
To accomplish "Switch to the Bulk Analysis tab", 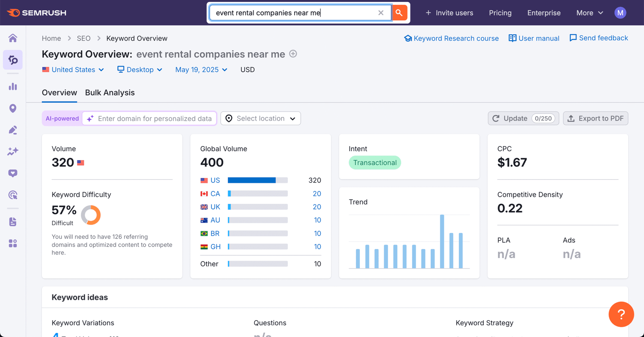I will (110, 92).
